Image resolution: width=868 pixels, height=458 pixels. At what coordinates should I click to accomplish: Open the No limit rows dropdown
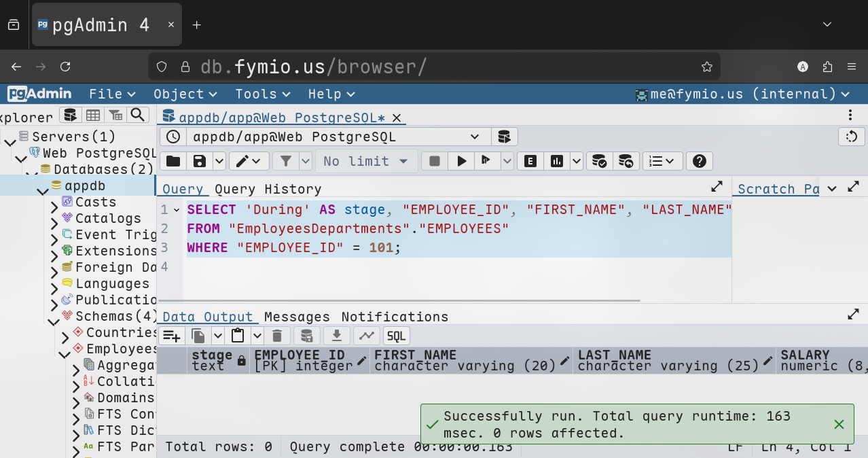(365, 161)
